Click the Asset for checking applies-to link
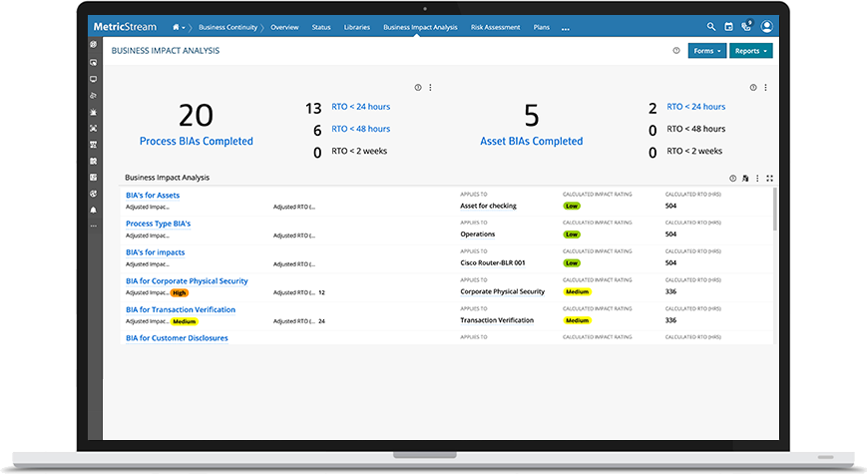This screenshot has width=868, height=474. (488, 206)
